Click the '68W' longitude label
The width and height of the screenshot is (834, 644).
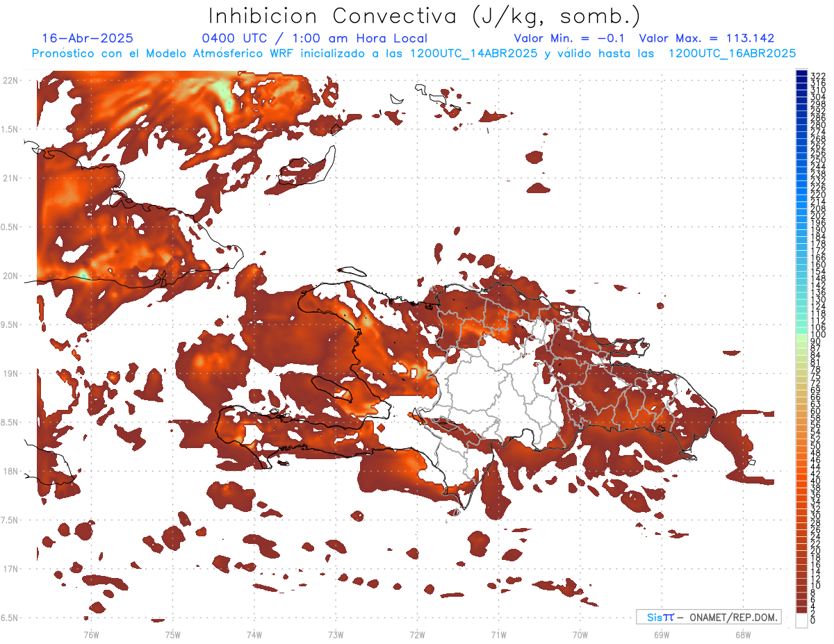point(743,635)
